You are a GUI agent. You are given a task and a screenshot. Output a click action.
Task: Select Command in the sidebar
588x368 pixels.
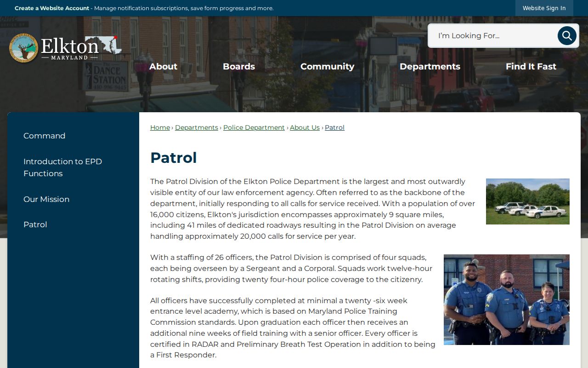pyautogui.click(x=45, y=136)
